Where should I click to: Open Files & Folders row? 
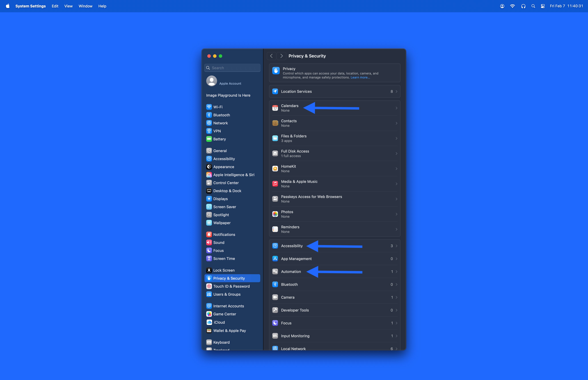click(x=335, y=138)
